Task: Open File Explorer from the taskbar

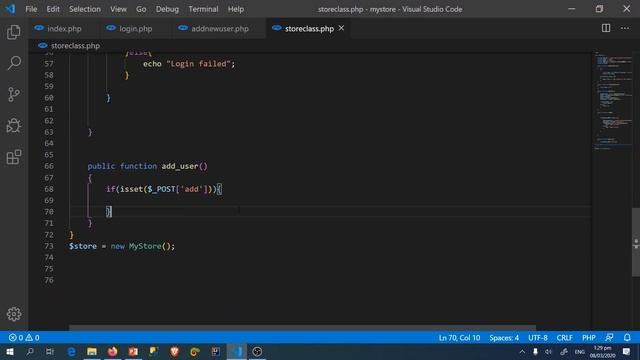Action: [92, 352]
